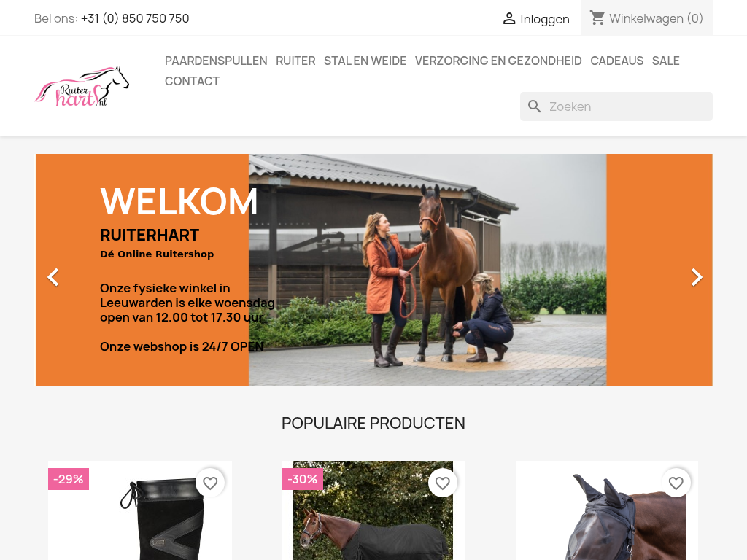The image size is (747, 560).
Task: Add the black boot to wishlist
Action: [210, 483]
